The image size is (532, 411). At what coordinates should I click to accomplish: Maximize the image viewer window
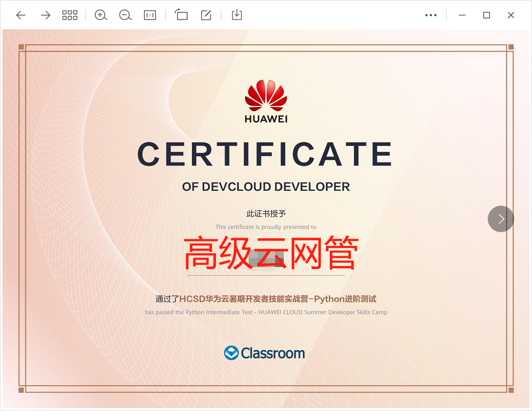click(x=487, y=15)
